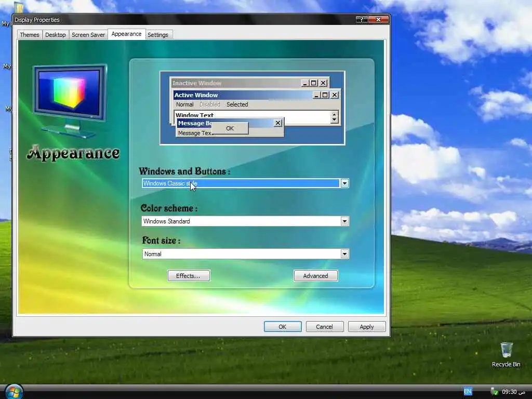Click the tray icon beside the clock
Viewport: 532px width, 399px height.
tap(495, 392)
